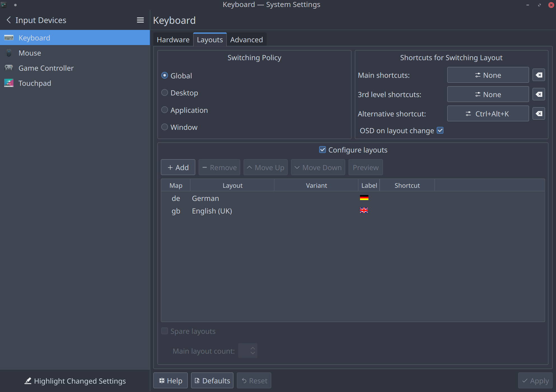The width and height of the screenshot is (556, 392).
Task: Switch to the Hardware tab
Action: coord(173,40)
